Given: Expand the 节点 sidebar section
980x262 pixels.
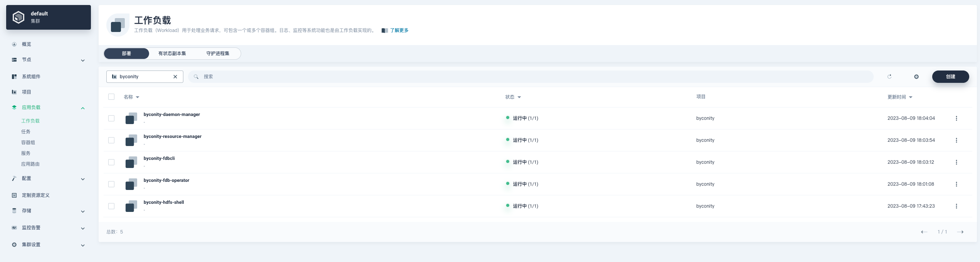Looking at the screenshot, I should 82,60.
